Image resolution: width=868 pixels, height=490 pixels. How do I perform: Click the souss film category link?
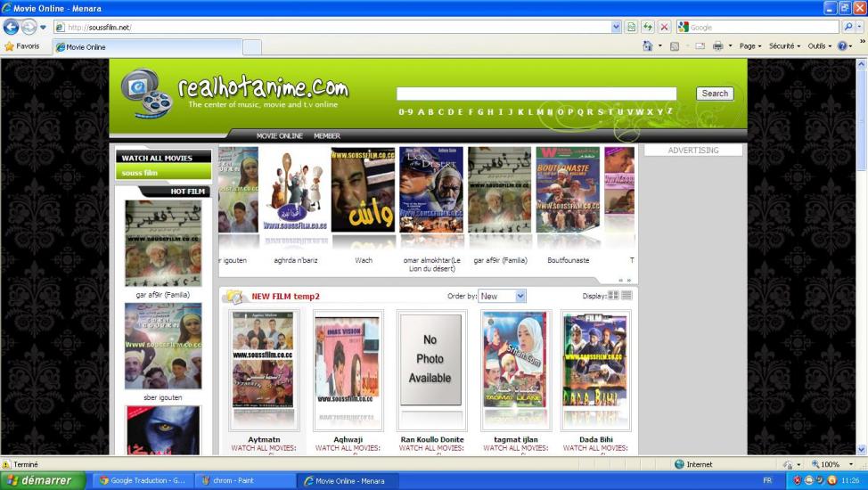139,173
